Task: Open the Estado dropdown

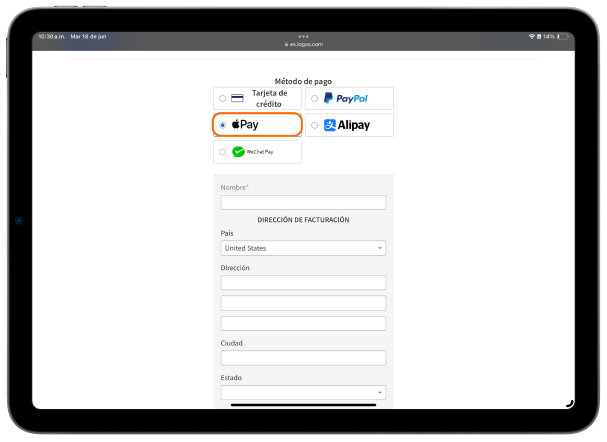Action: tap(303, 392)
